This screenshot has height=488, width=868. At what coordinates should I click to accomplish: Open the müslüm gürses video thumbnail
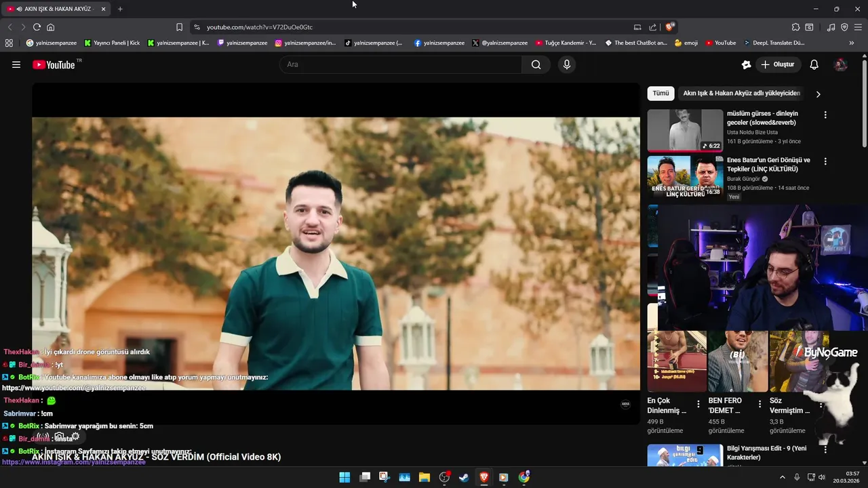pyautogui.click(x=685, y=130)
